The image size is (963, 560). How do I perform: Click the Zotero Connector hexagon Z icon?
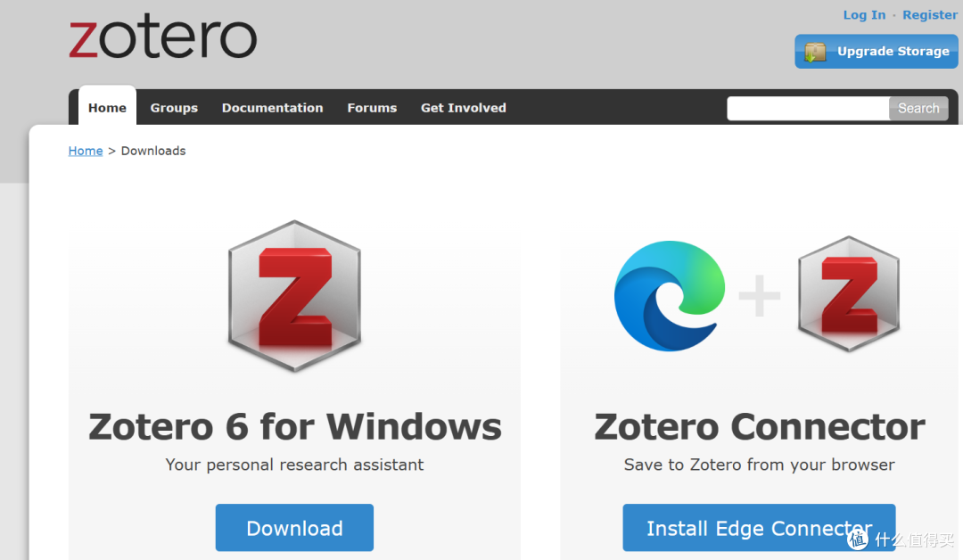849,293
